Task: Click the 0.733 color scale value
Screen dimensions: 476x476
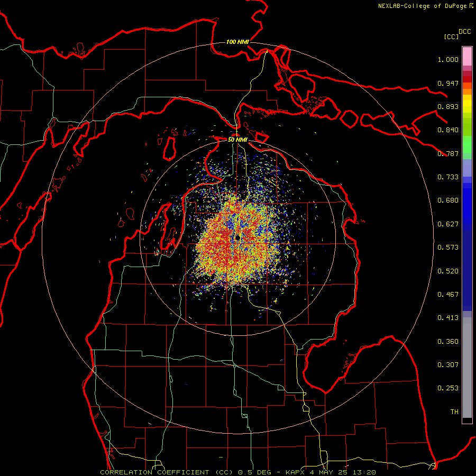Action: click(x=448, y=177)
